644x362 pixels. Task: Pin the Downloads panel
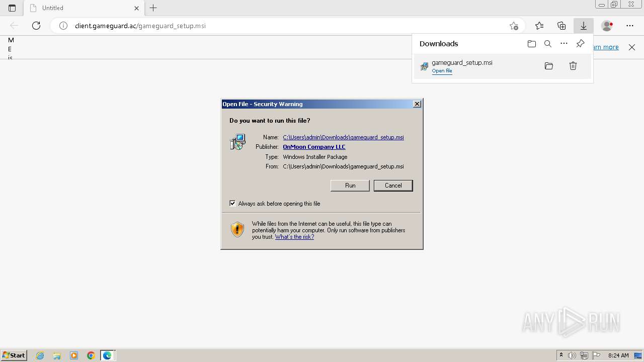click(580, 44)
